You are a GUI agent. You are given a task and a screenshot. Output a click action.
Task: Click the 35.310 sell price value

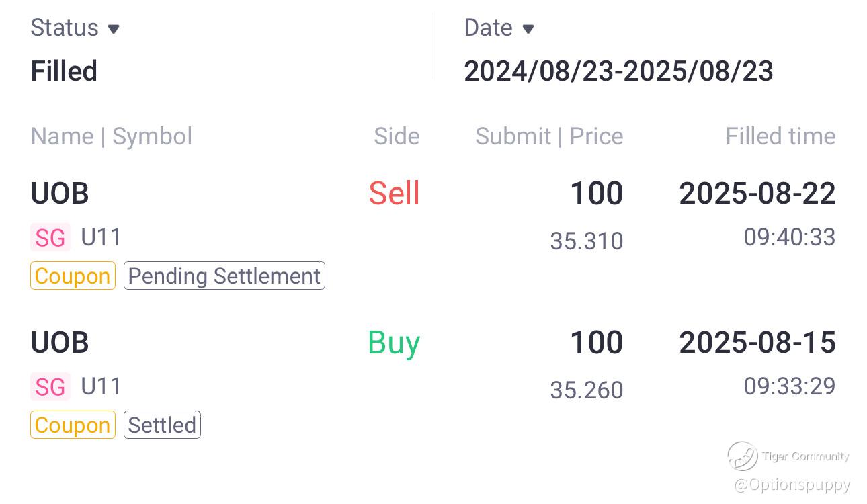(586, 241)
